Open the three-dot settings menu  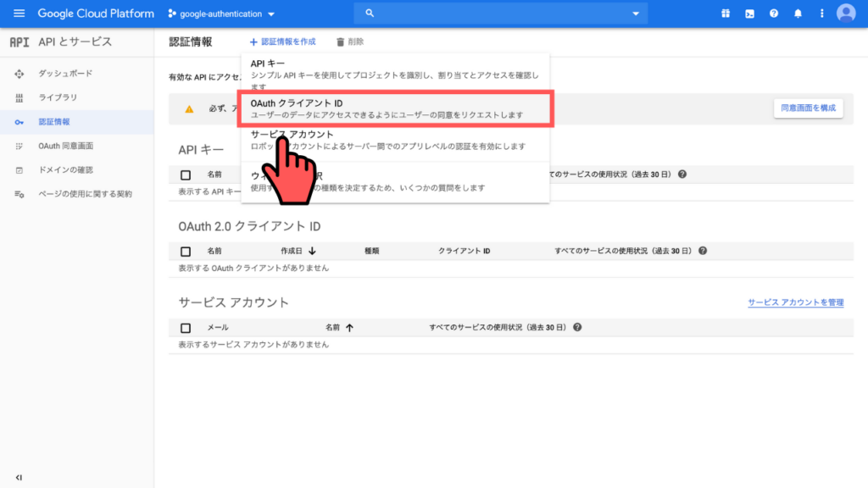pyautogui.click(x=821, y=14)
